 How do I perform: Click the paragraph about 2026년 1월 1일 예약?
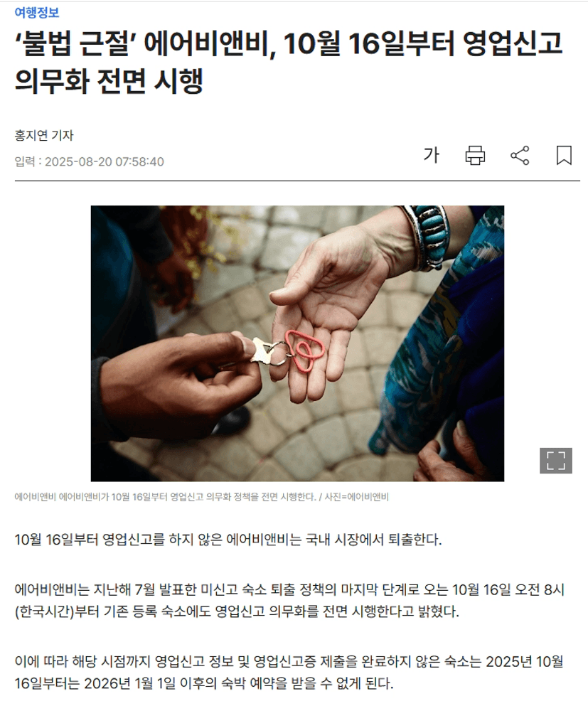coord(289,673)
